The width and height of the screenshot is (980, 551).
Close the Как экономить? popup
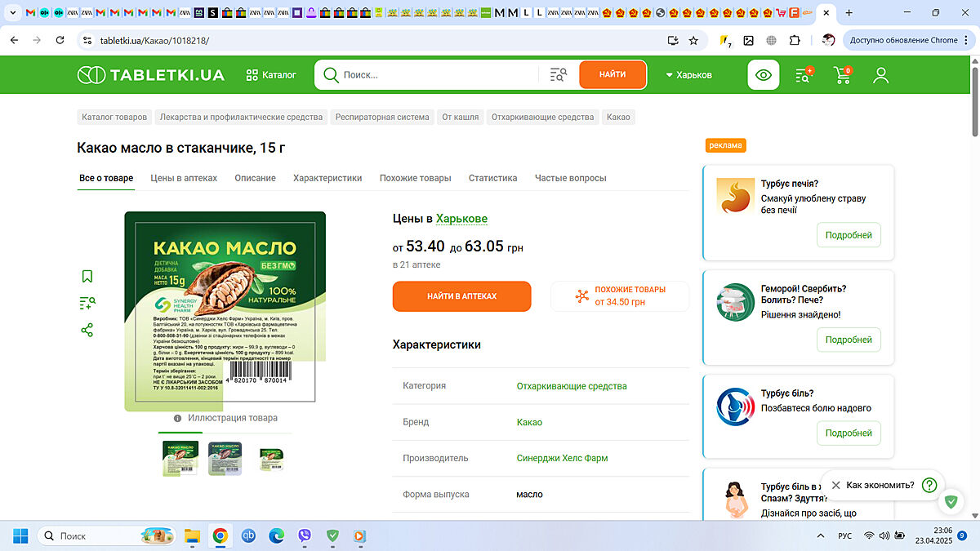click(x=835, y=485)
